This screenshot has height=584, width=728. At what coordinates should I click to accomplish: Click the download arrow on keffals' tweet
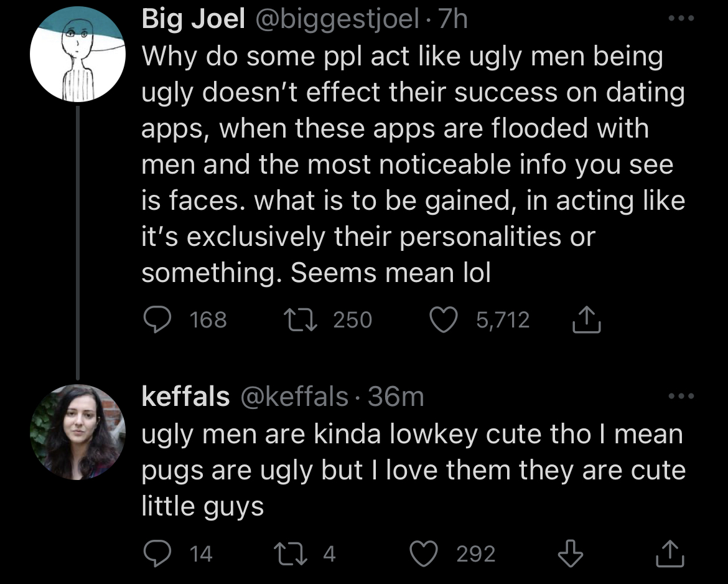[570, 553]
